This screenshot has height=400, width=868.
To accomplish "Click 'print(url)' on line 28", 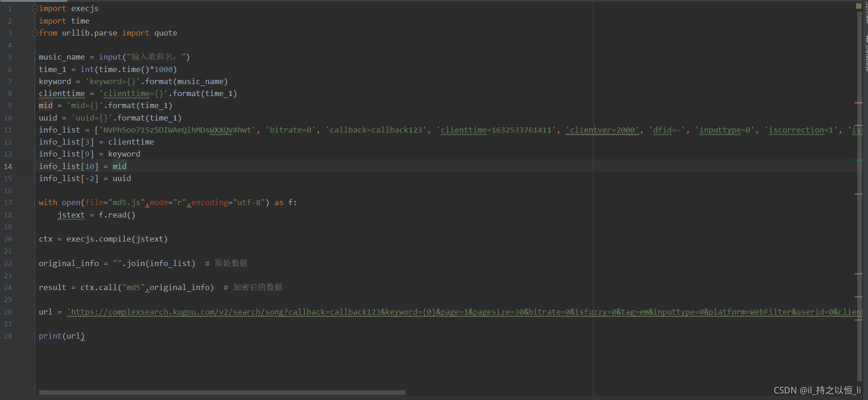I will click(62, 336).
